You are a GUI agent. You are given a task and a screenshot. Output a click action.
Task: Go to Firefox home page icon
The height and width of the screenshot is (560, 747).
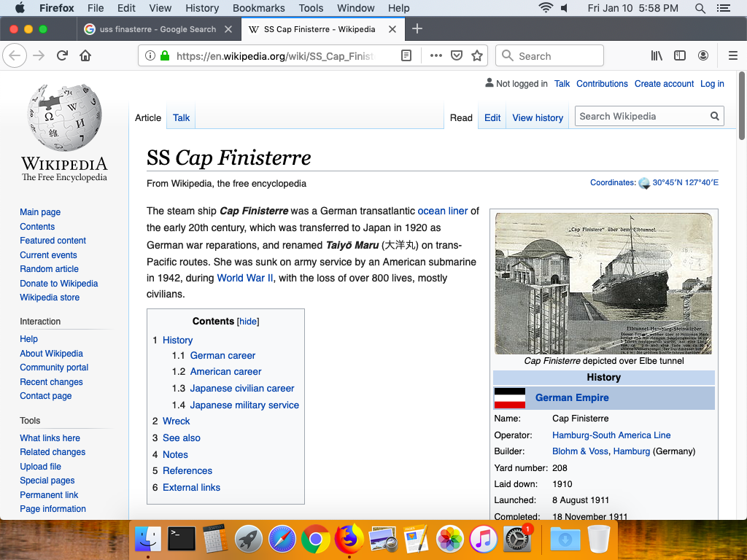coord(85,56)
